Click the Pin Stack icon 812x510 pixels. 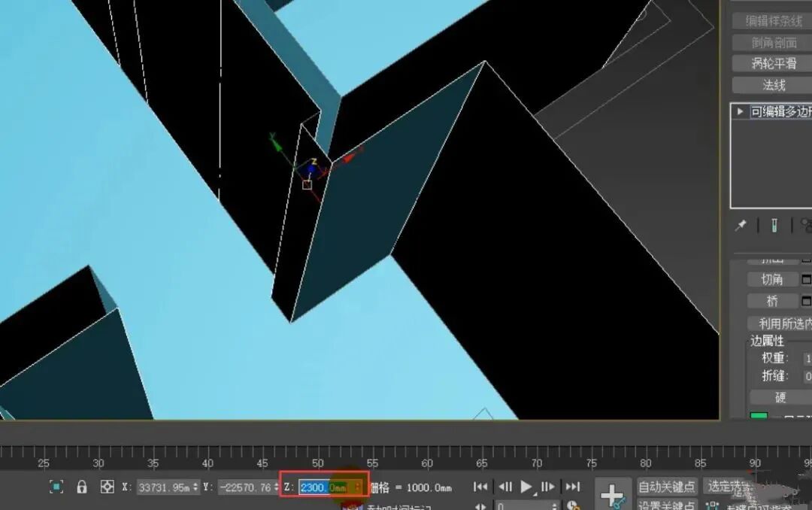[x=741, y=226]
